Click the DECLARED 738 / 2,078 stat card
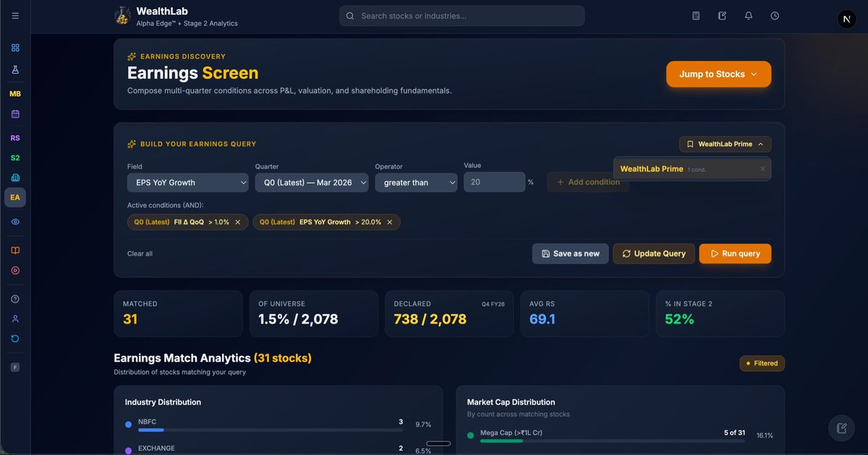The image size is (868, 455). pyautogui.click(x=449, y=314)
